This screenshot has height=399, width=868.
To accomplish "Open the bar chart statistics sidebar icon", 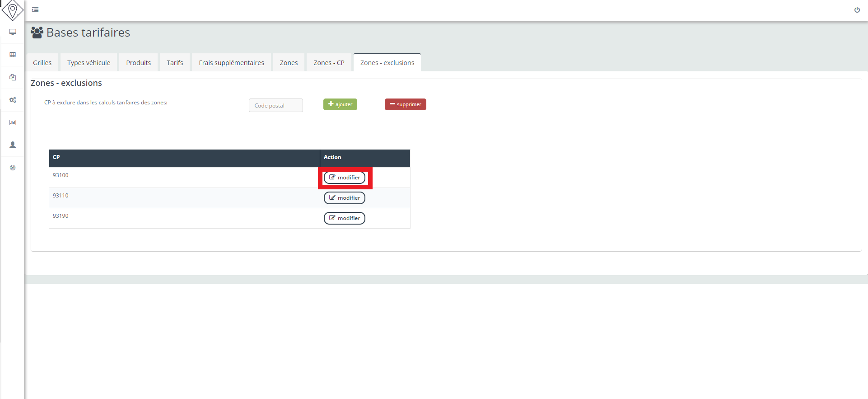I will [x=13, y=122].
